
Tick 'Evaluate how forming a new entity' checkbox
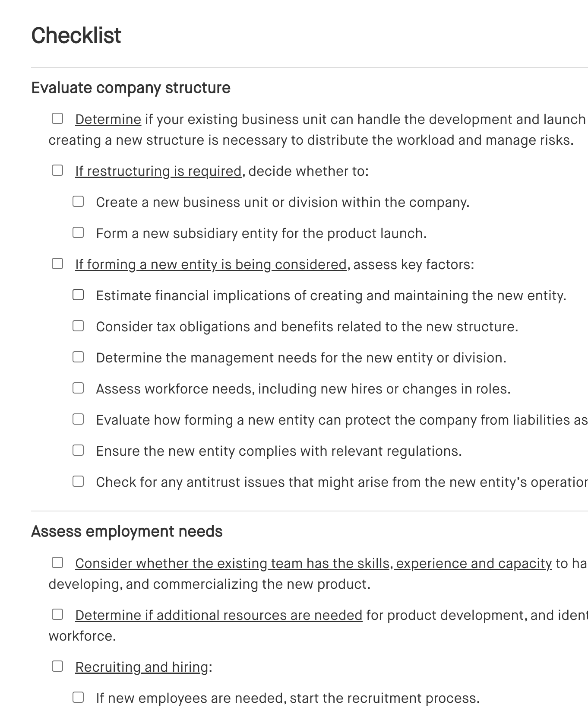[78, 419]
